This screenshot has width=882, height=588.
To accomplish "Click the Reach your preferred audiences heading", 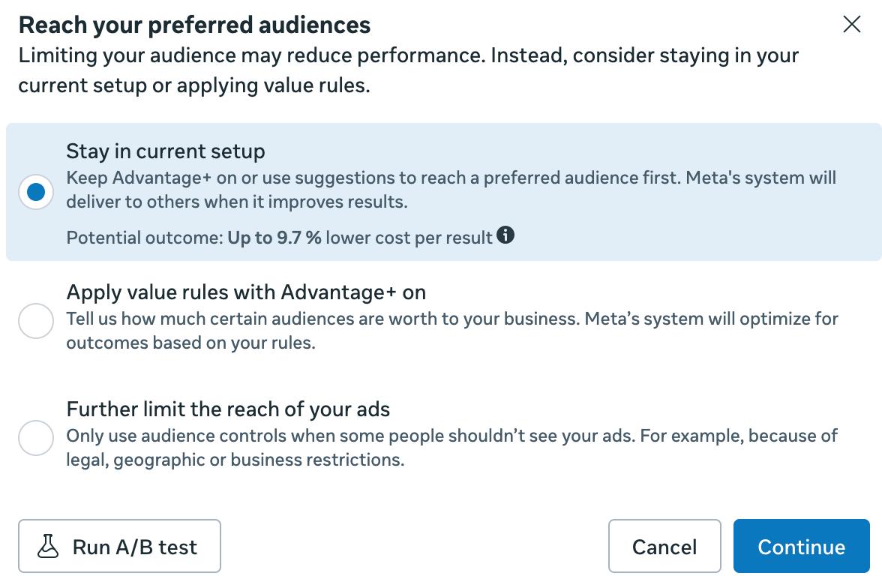I will [x=195, y=25].
